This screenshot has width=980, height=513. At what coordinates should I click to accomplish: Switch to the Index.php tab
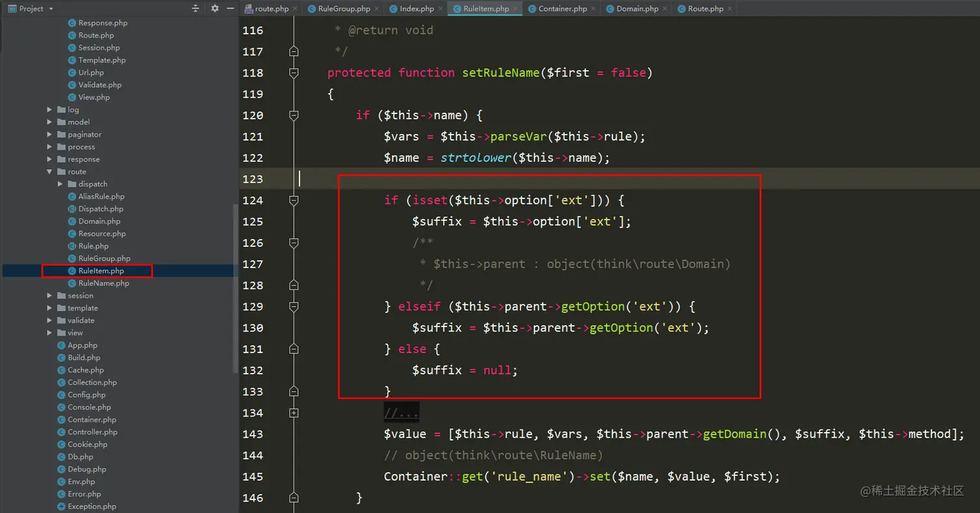(x=412, y=8)
